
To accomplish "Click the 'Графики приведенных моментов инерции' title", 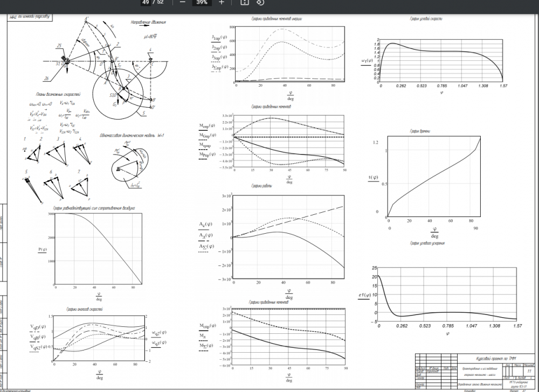I will [277, 19].
